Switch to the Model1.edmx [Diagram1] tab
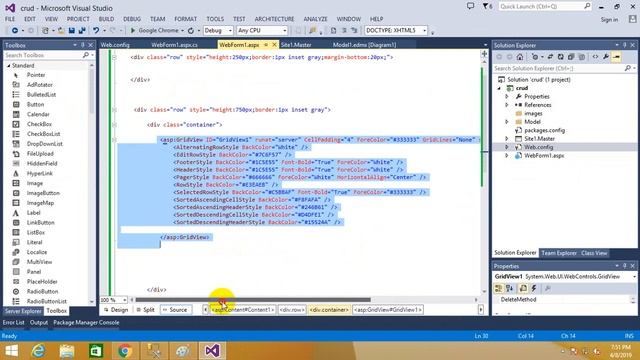The height and width of the screenshot is (360, 640). point(364,45)
